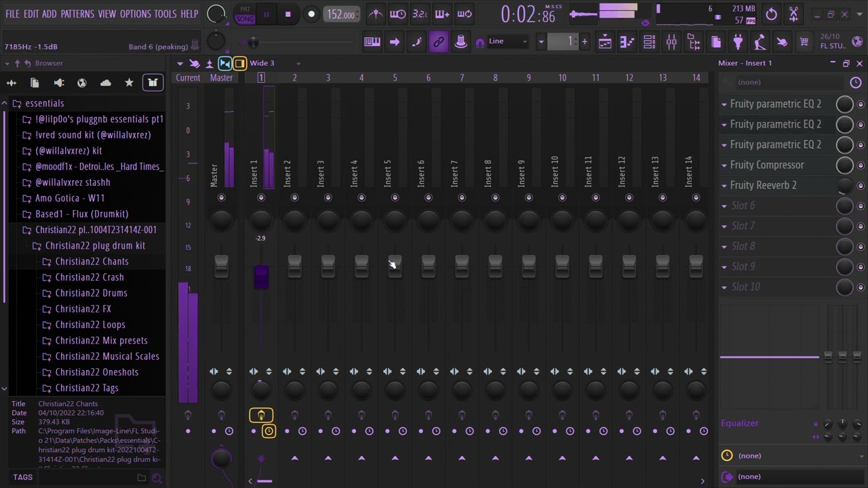Open the Fruity Compressor plugin
868x488 pixels.
pos(767,165)
